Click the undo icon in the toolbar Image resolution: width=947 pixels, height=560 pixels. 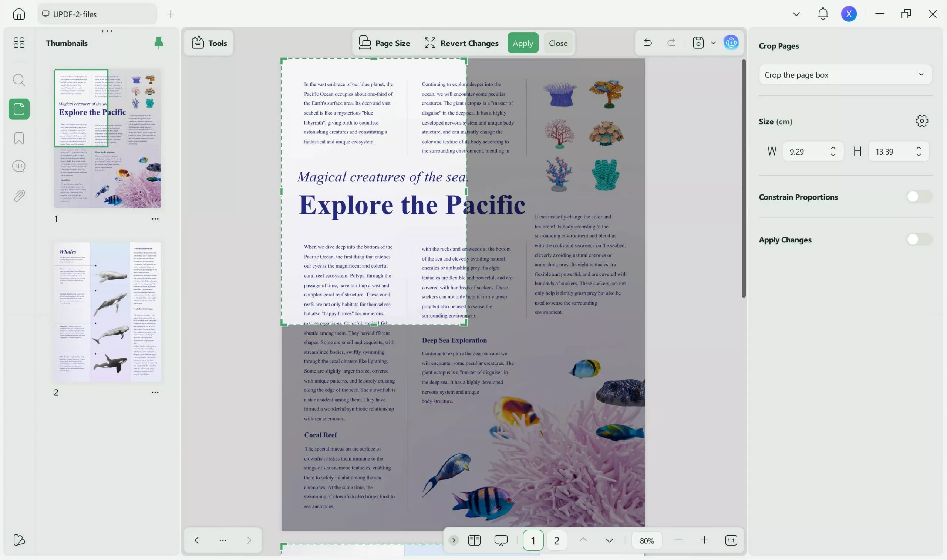pyautogui.click(x=648, y=43)
